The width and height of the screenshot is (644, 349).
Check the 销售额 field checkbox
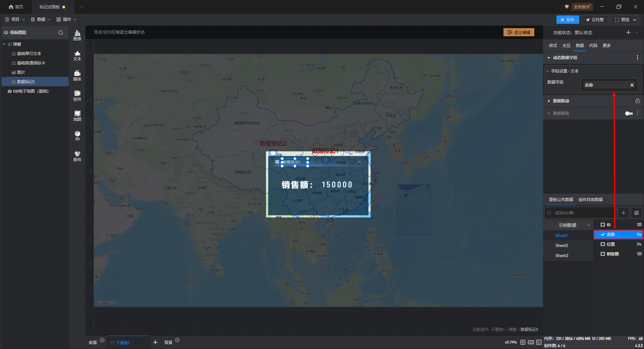point(603,254)
